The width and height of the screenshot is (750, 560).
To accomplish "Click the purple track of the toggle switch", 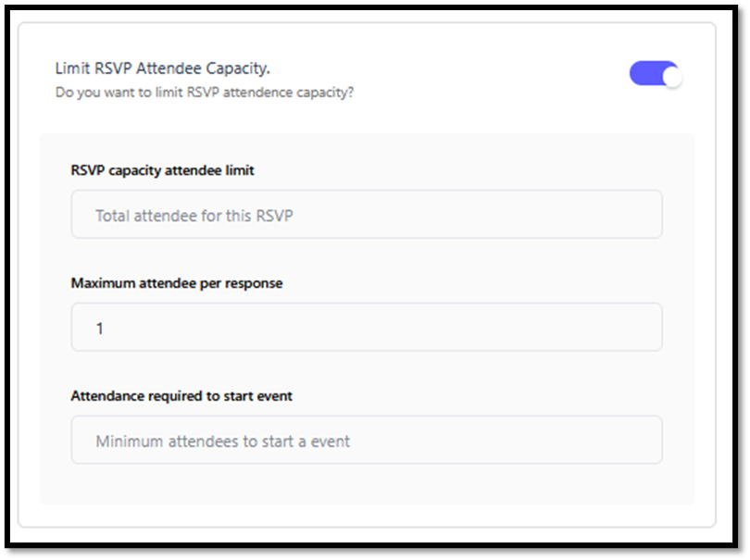I will pos(644,74).
